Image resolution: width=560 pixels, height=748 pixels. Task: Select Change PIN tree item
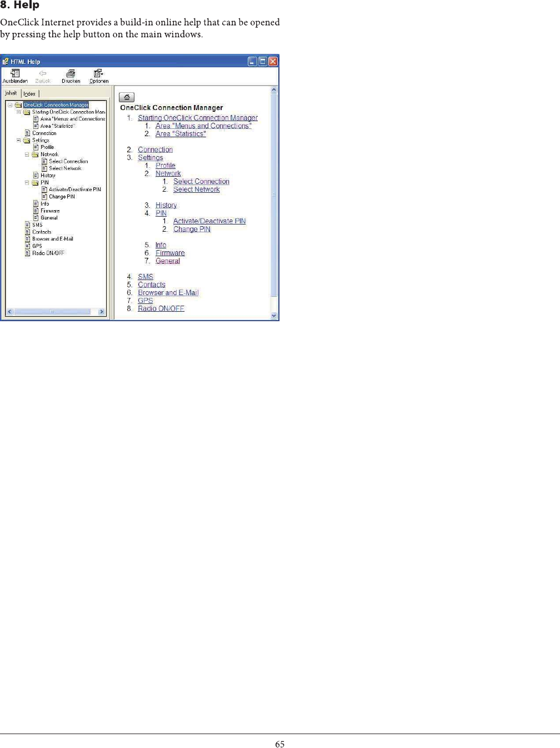coord(62,197)
